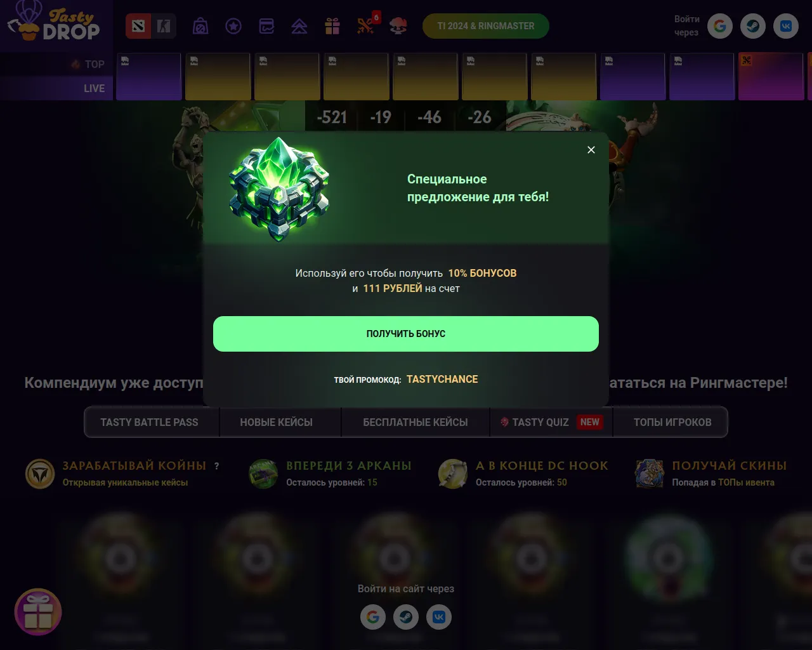Click the mushroom cloud icon in header
This screenshot has height=650, width=812.
(398, 26)
